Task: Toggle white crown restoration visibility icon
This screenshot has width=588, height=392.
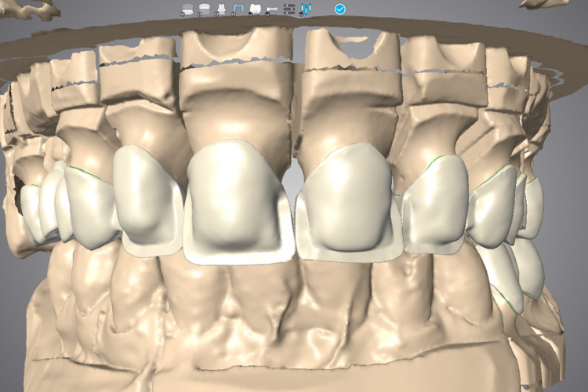Action: coord(255,9)
